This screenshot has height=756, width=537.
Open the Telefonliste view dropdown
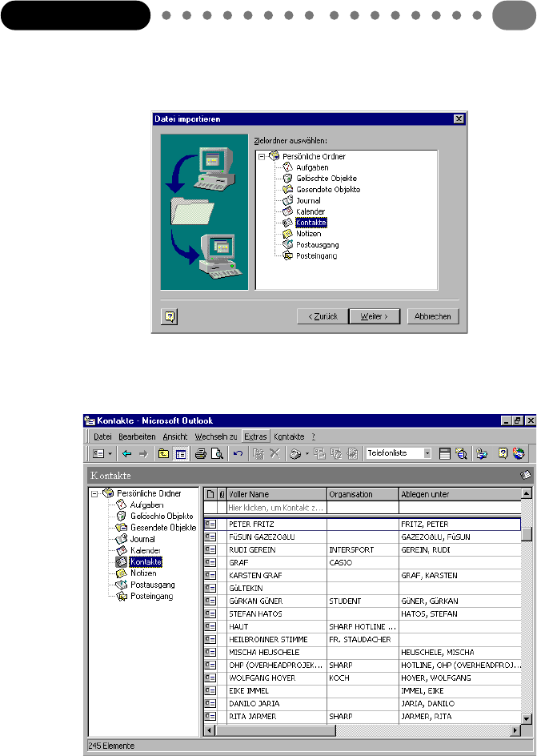[x=427, y=453]
